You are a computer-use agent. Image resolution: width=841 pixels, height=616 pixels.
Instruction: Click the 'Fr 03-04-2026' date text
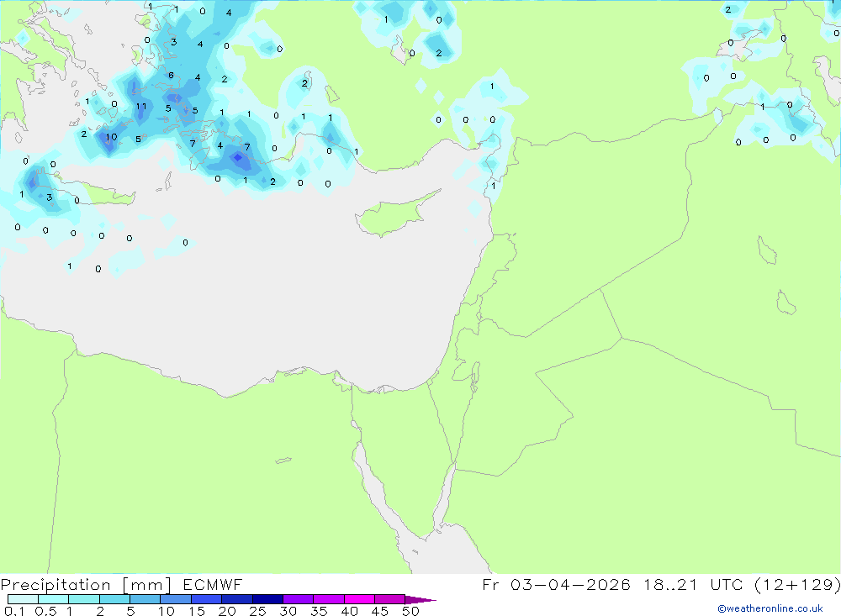click(x=556, y=584)
